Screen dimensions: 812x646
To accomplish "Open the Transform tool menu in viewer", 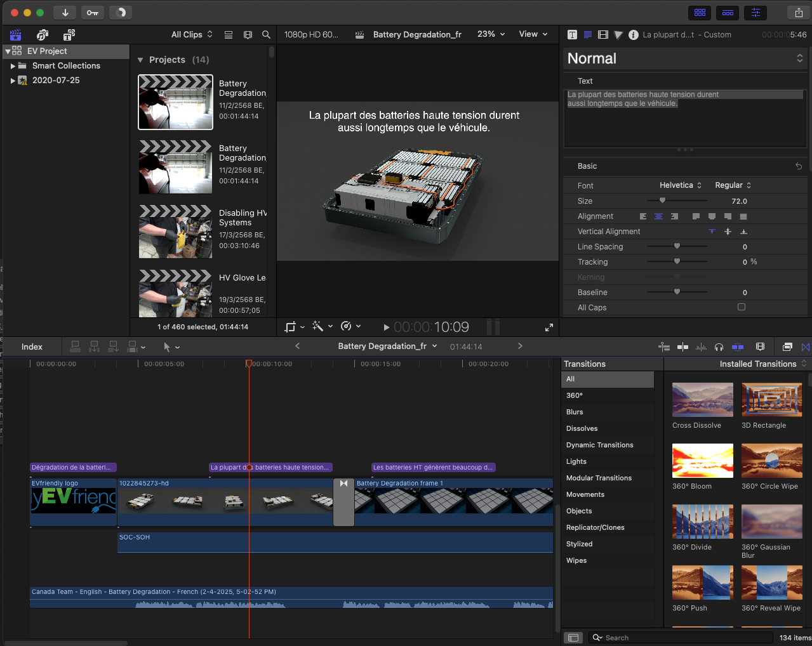I will pos(295,327).
